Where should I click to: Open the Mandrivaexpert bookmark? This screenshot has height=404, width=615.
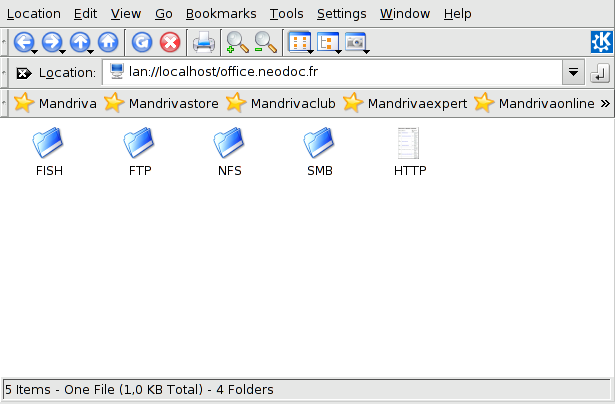(x=405, y=103)
